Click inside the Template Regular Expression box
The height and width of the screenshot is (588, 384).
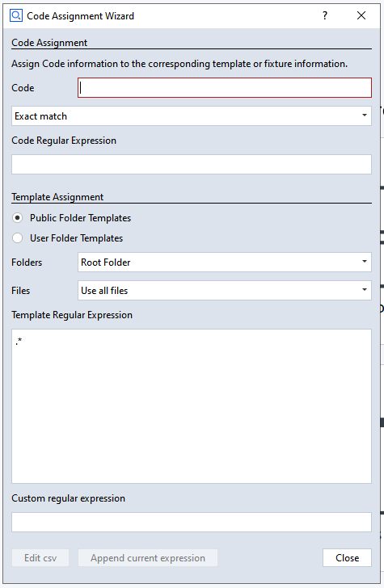(192, 406)
